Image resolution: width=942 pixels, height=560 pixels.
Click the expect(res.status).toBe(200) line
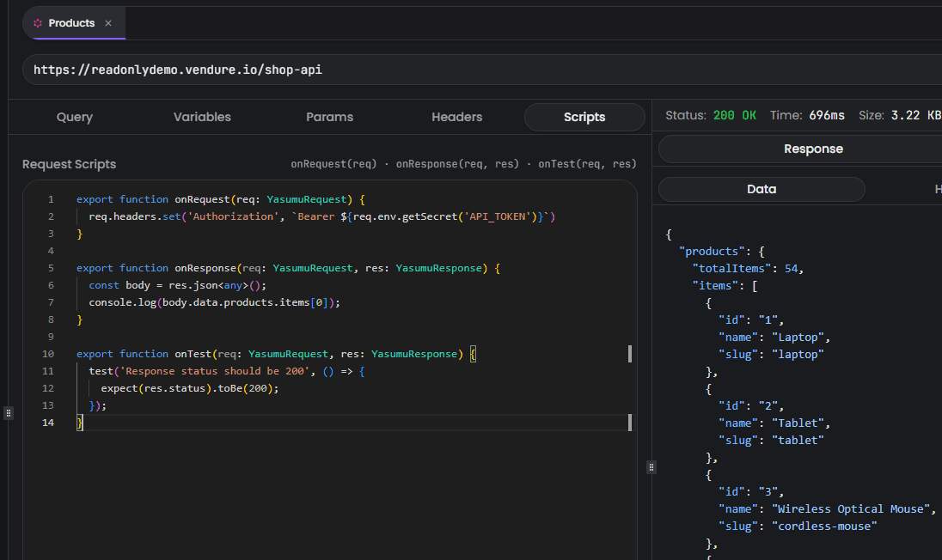coord(190,388)
